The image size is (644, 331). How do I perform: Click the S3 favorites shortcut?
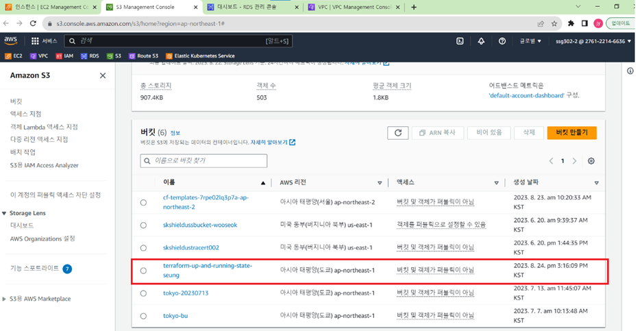[x=114, y=56]
